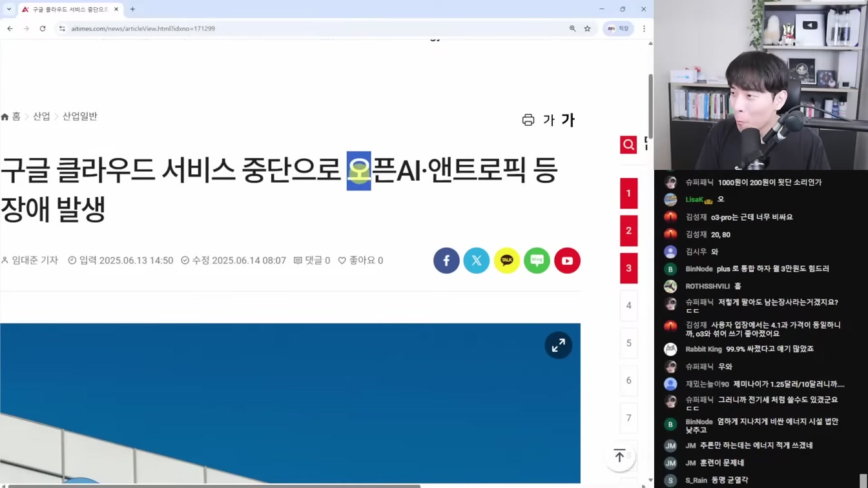Share article on Naver blog

[x=537, y=261]
